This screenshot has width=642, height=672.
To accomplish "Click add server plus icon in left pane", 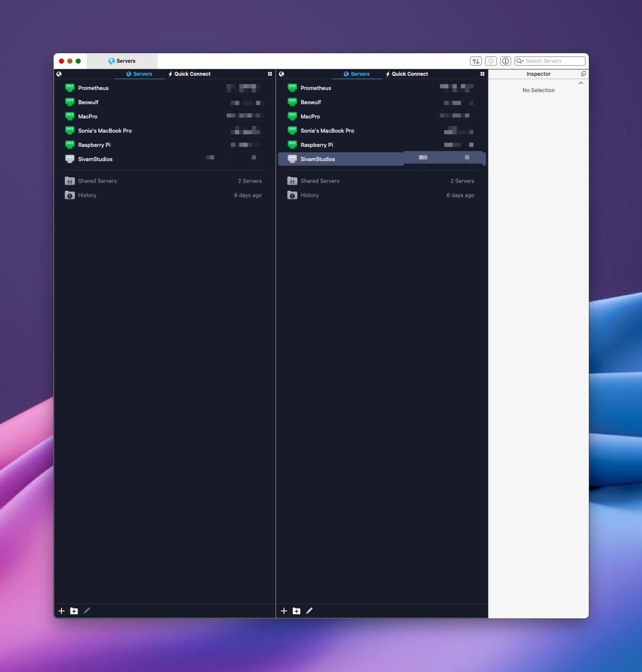I will (61, 611).
